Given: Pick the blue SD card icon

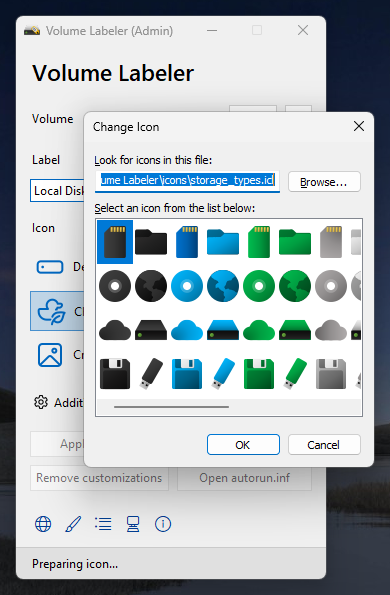Looking at the screenshot, I should point(187,242).
